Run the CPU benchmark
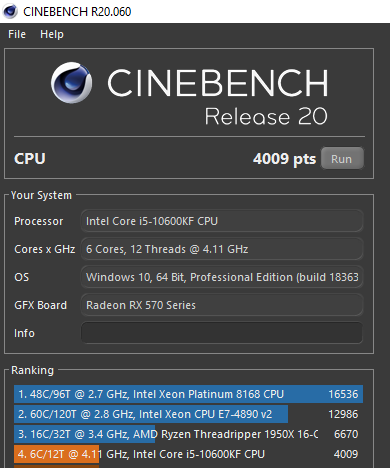 [x=342, y=159]
